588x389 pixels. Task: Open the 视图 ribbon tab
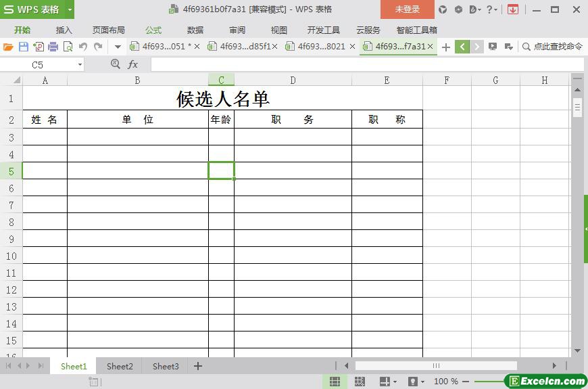coord(278,30)
